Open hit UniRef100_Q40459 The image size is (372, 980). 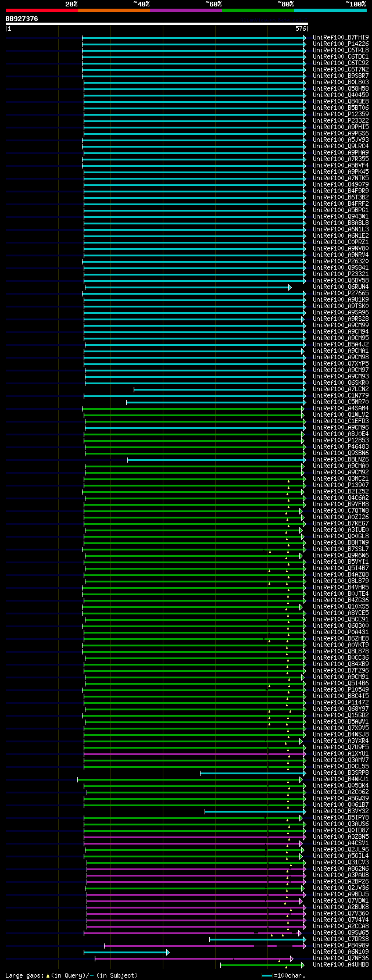[341, 95]
